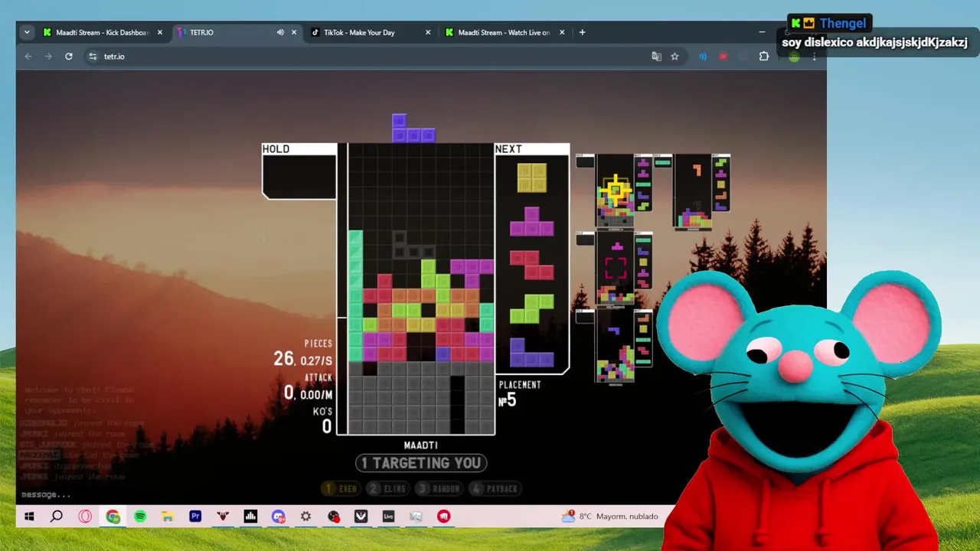
Task: Open the blue sound extension icon
Action: click(x=703, y=56)
